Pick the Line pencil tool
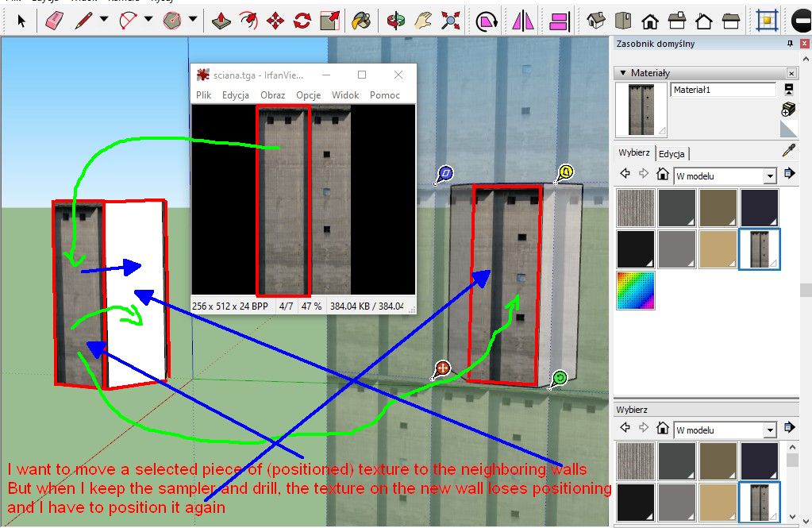812x528 pixels. coord(83,21)
